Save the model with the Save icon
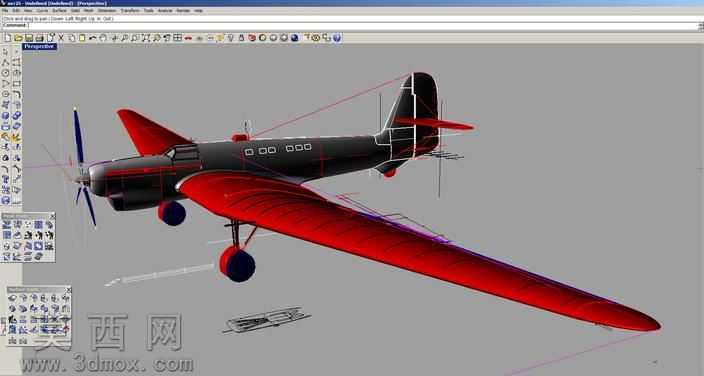 point(29,38)
